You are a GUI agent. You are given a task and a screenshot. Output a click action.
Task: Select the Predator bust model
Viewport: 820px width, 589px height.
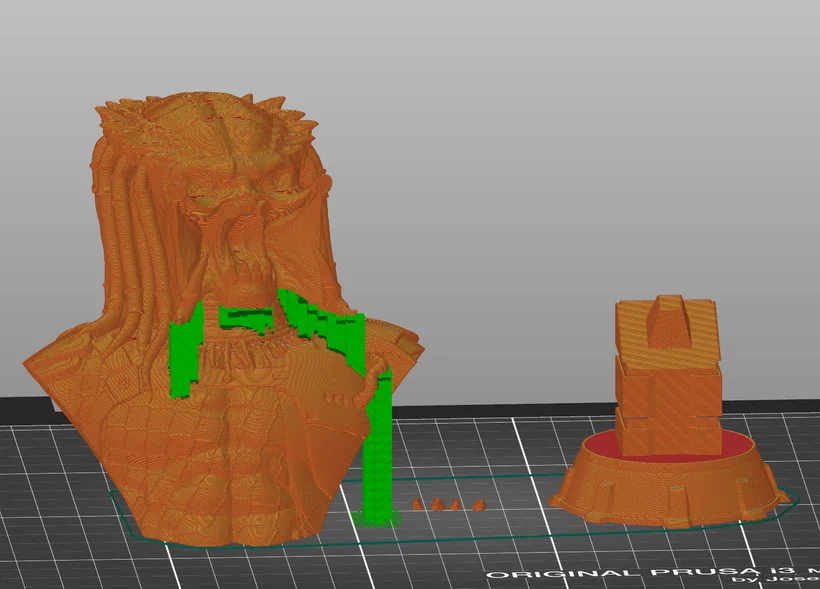[222, 319]
